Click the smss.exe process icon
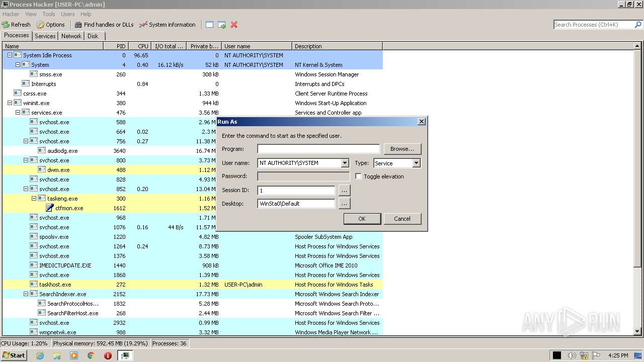644x362 pixels. click(x=34, y=74)
